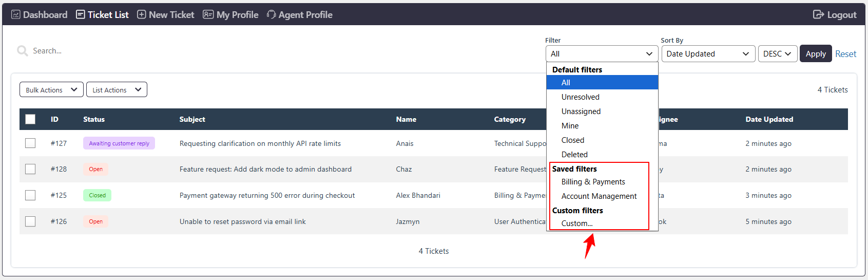
Task: Click the Logout arrow icon
Action: point(818,14)
